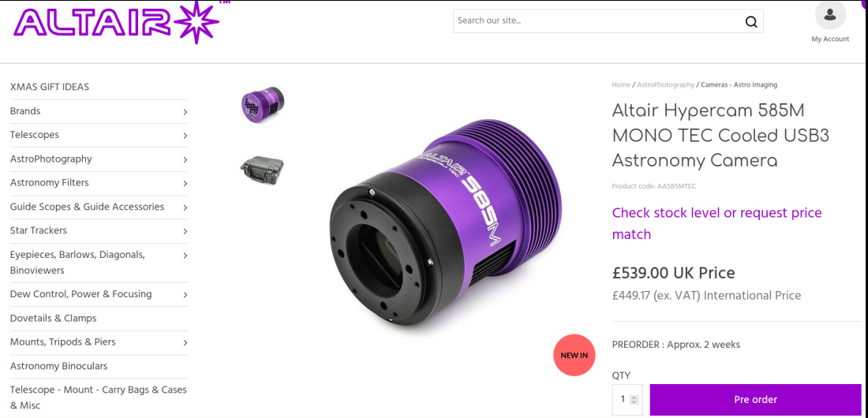Expand the Brands menu chevron
The width and height of the screenshot is (868, 418).
point(185,112)
